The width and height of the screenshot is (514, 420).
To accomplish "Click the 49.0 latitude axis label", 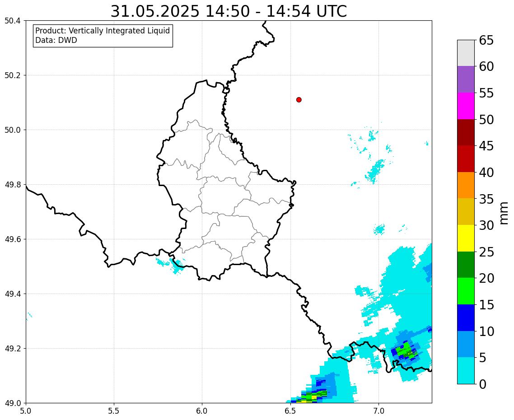I will (13, 403).
